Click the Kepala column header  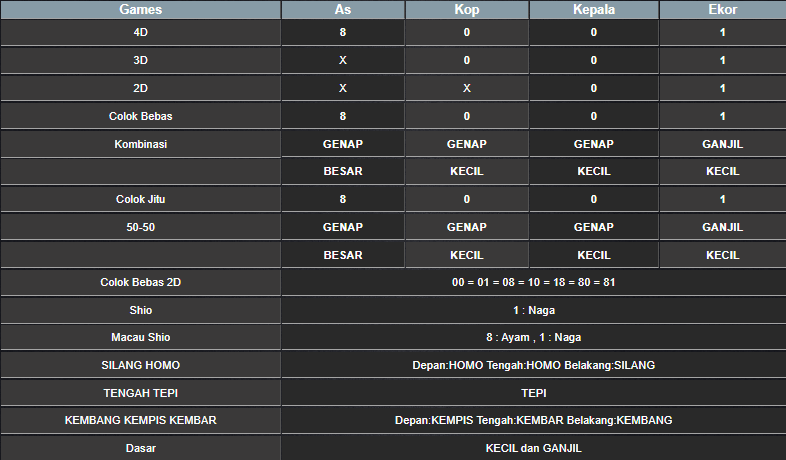click(594, 10)
